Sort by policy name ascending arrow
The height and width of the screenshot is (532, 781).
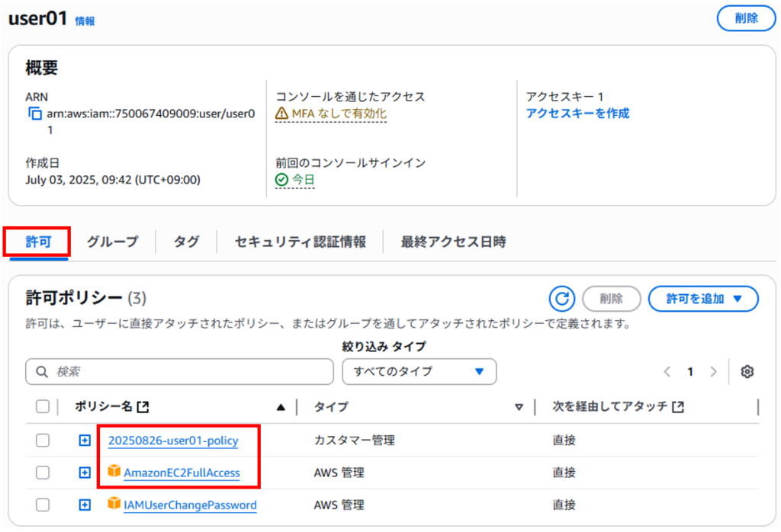pos(281,407)
